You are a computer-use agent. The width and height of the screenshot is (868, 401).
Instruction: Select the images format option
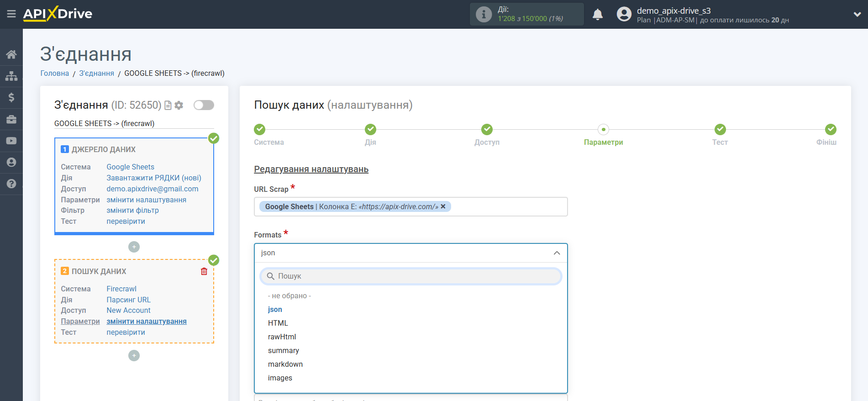pos(280,378)
